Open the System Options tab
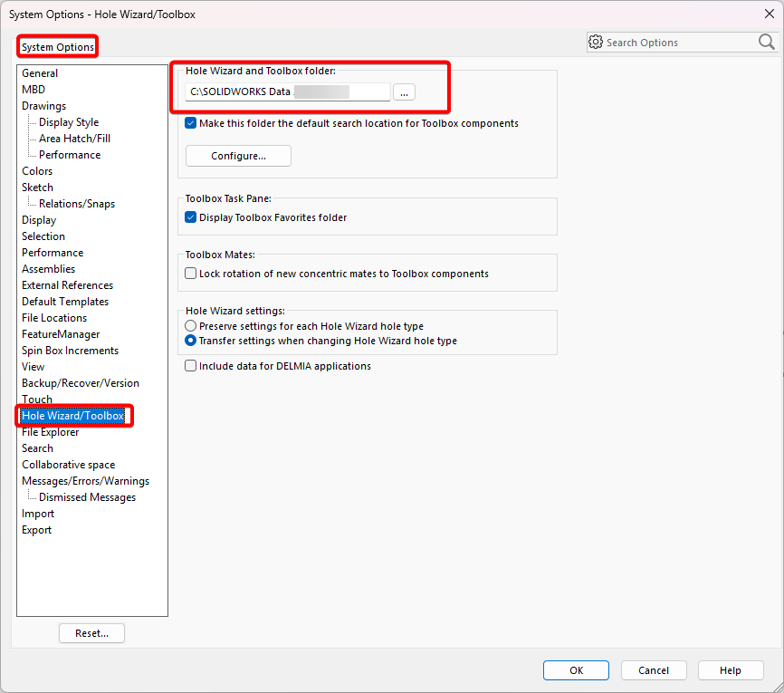 click(x=58, y=47)
